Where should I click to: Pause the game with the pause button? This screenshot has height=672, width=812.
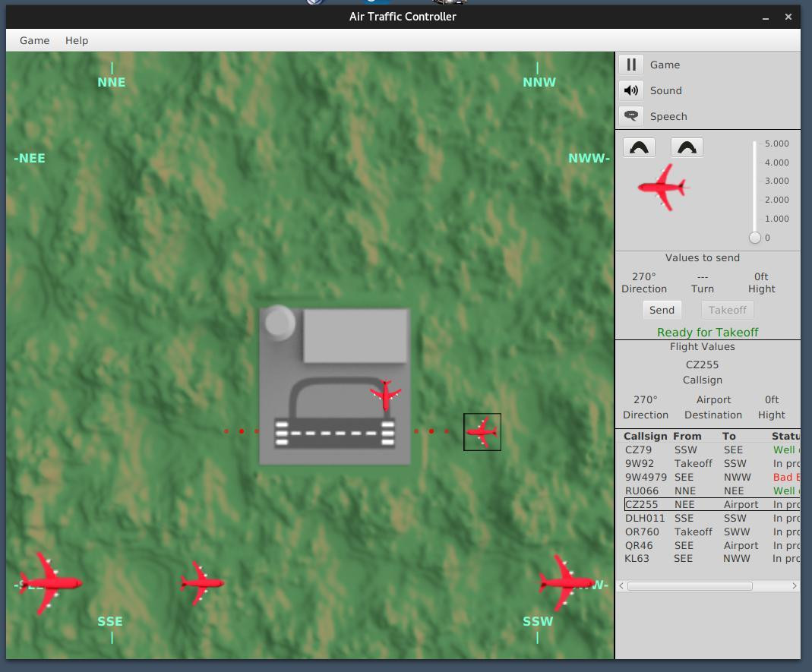[x=630, y=65]
